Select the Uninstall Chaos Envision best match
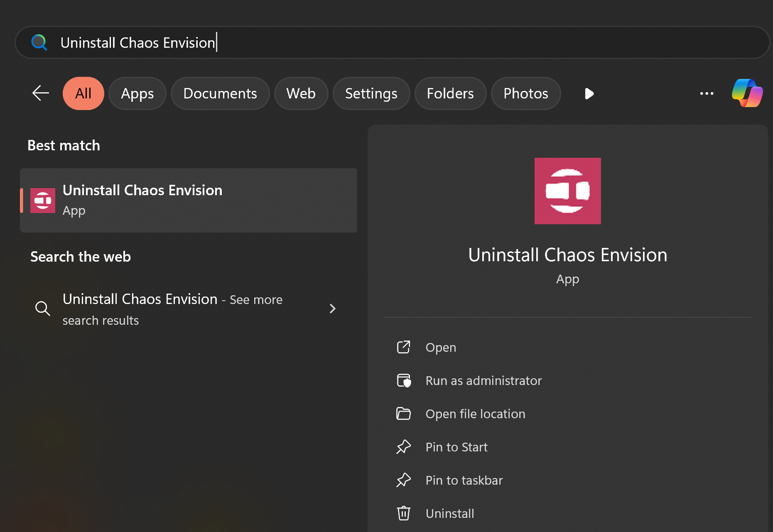 189,200
